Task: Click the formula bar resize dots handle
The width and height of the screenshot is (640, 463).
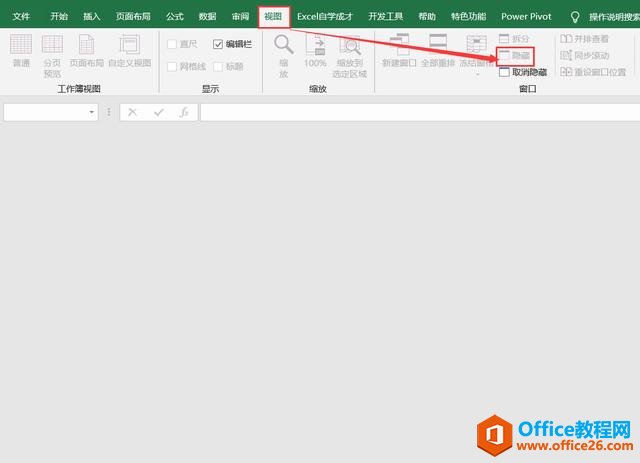Action: [109, 112]
